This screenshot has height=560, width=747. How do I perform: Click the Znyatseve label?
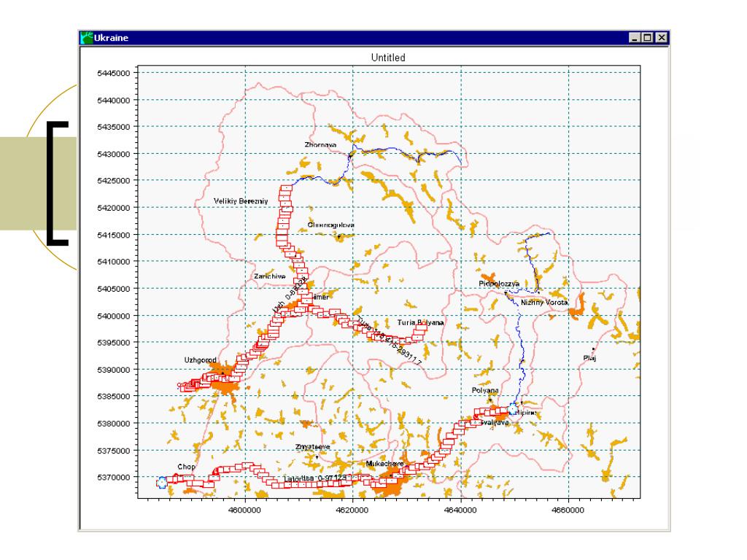coord(312,447)
